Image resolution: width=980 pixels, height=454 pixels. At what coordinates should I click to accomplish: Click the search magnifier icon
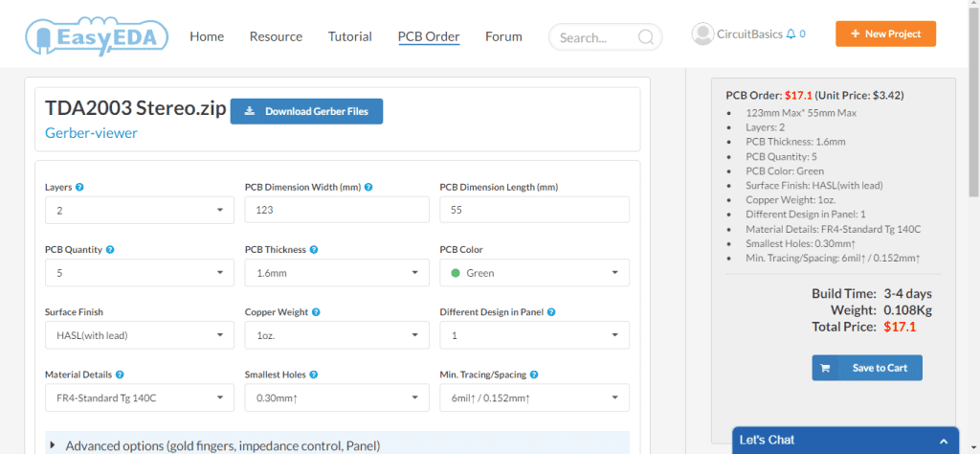(x=646, y=37)
